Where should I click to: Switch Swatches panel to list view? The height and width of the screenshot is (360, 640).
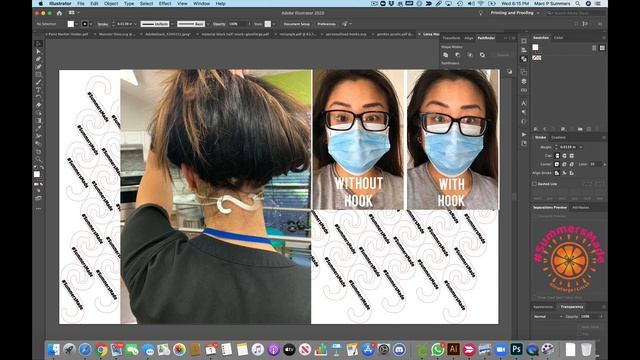[x=594, y=48]
